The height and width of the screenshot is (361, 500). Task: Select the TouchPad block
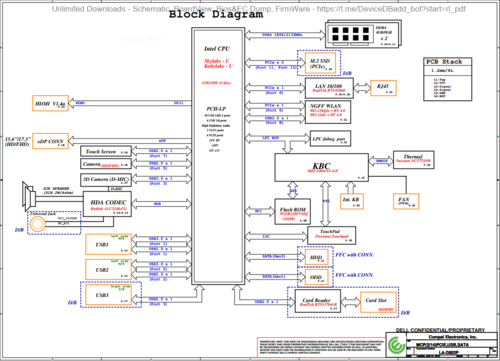click(x=331, y=235)
